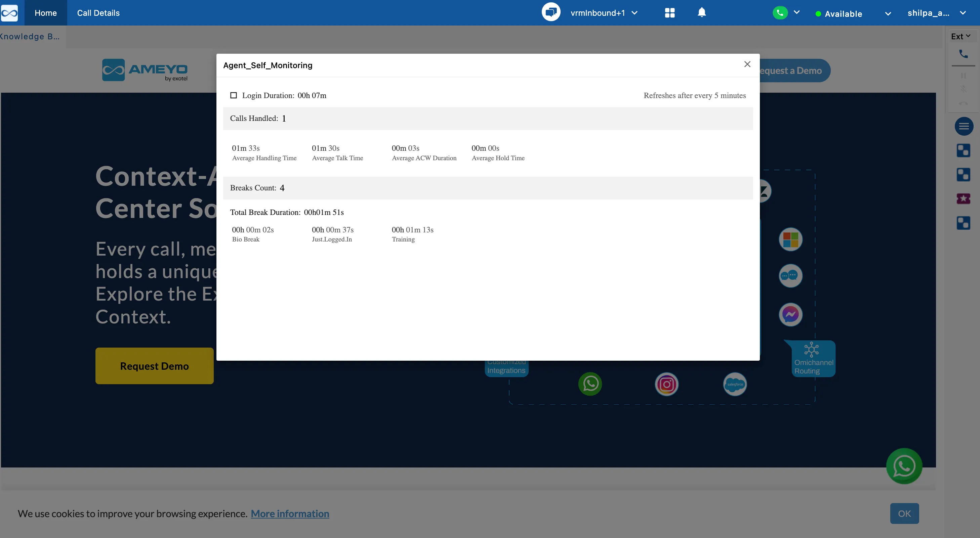
Task: Click the blue dial phone icon under Ext
Action: coord(963,54)
